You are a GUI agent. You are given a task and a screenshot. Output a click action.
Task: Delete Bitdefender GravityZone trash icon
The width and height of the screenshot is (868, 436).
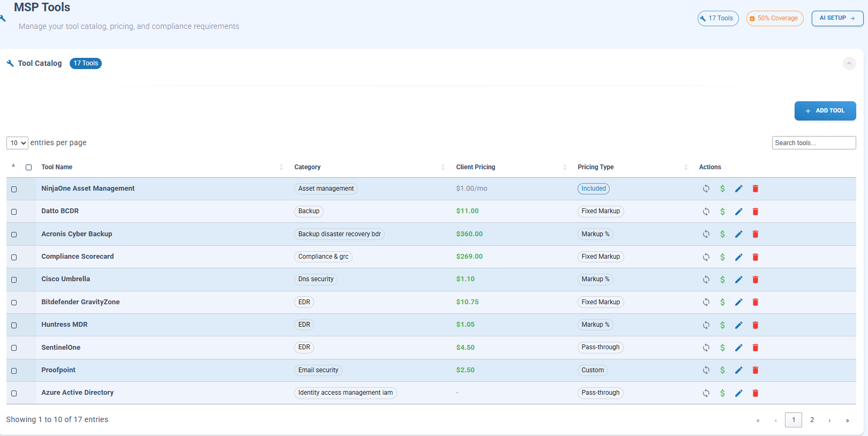[755, 302]
